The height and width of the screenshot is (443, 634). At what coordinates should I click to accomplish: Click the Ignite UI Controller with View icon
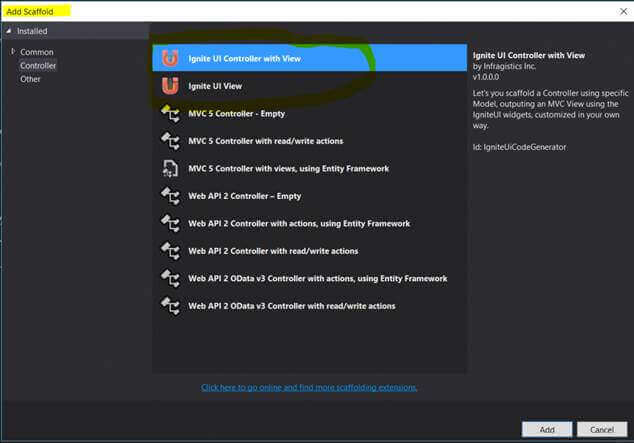[170, 58]
